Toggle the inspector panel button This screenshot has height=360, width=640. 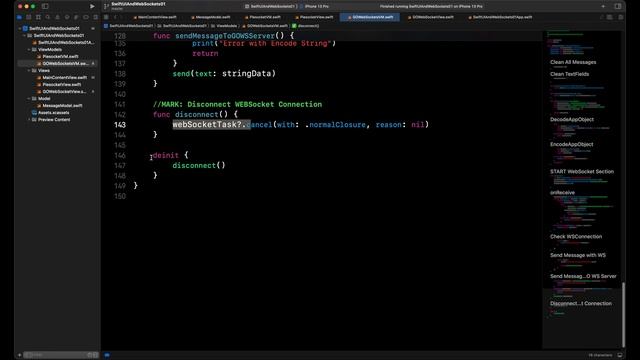coord(618,6)
